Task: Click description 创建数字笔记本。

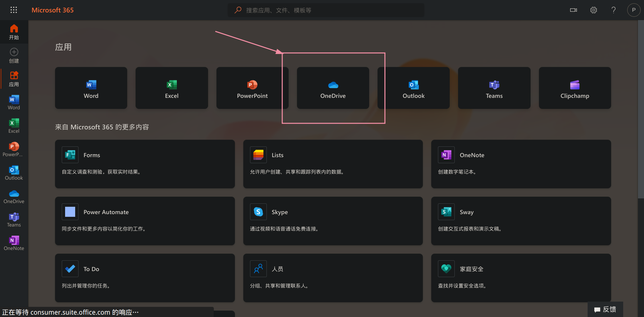Action: (458, 172)
